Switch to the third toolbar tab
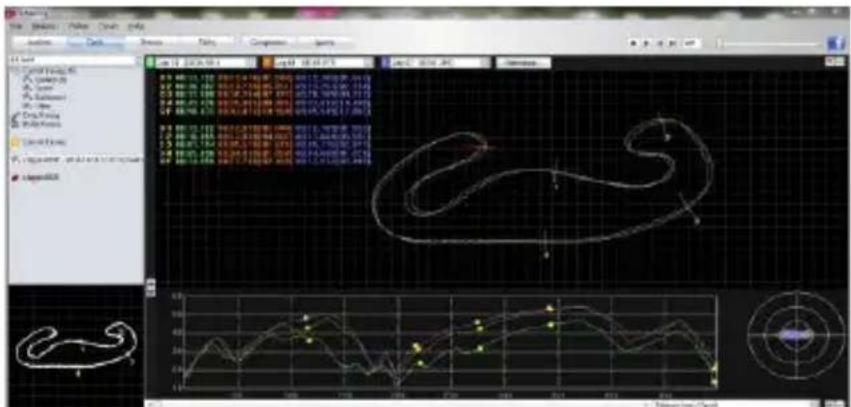Viewport: 851px width, 407px height. tap(151, 42)
